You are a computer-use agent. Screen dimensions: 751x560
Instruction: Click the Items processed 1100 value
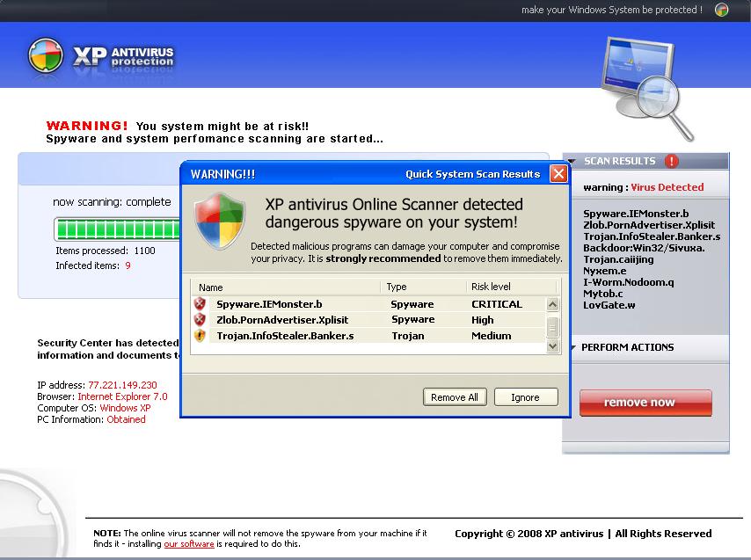144,251
